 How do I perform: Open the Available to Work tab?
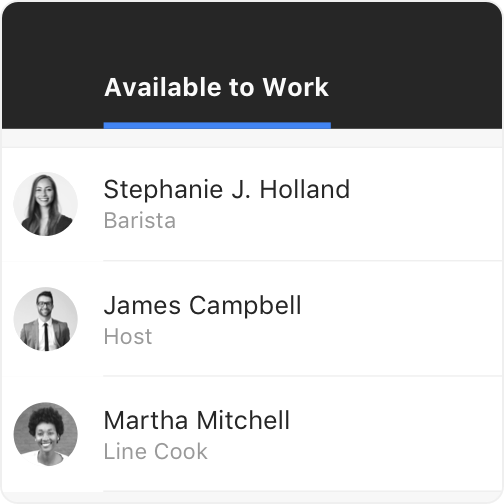tap(217, 87)
